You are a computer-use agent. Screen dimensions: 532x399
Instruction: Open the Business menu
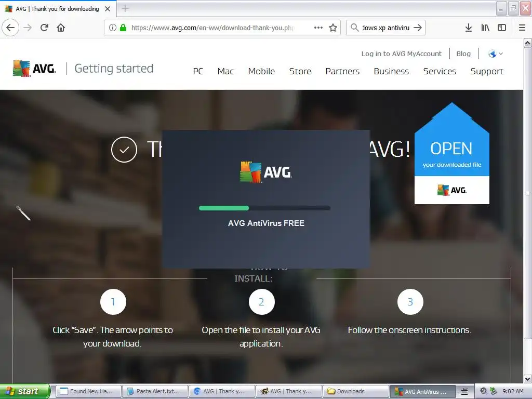[391, 71]
